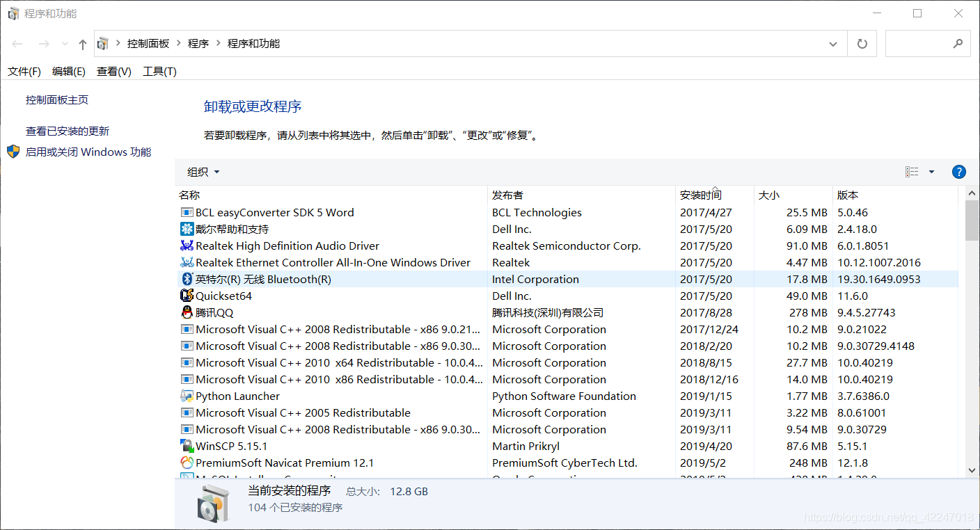
Task: Click the BCL easyConverter SDK 5 Word icon
Action: tap(187, 213)
